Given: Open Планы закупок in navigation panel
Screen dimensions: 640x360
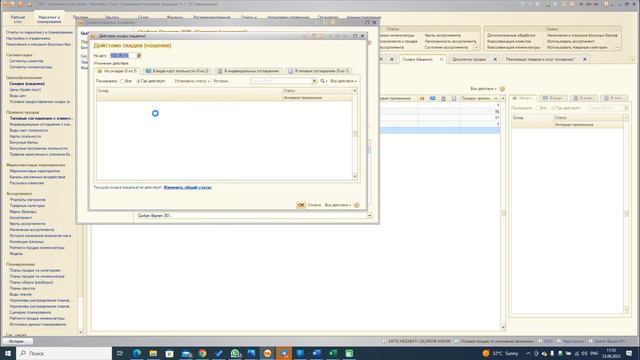Looking at the screenshot, I should [x=22, y=288].
